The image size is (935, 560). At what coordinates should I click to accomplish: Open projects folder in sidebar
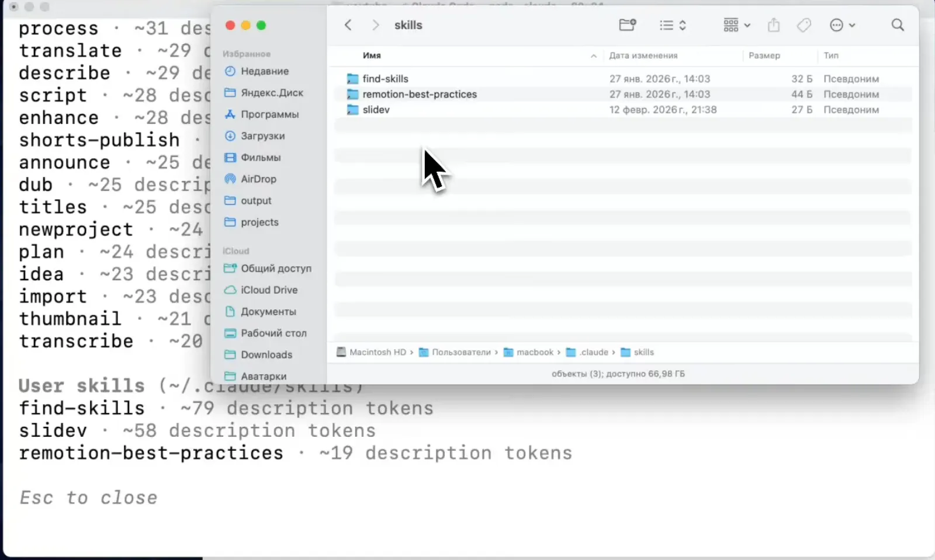coord(251,222)
